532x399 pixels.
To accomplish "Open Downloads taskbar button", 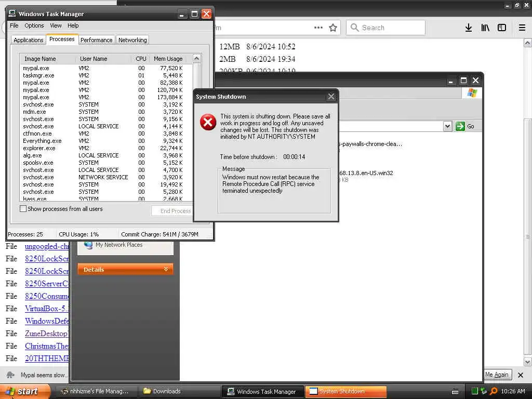I will pos(179,392).
